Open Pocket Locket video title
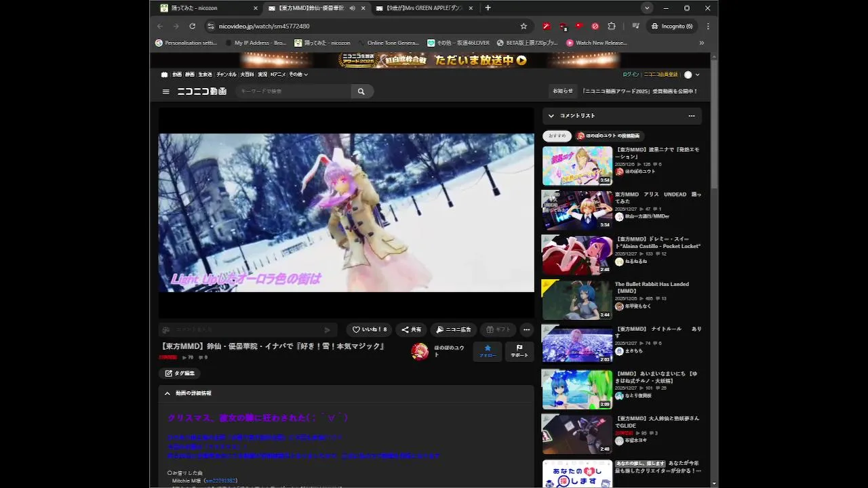Viewport: 868px width, 488px height. pos(658,243)
